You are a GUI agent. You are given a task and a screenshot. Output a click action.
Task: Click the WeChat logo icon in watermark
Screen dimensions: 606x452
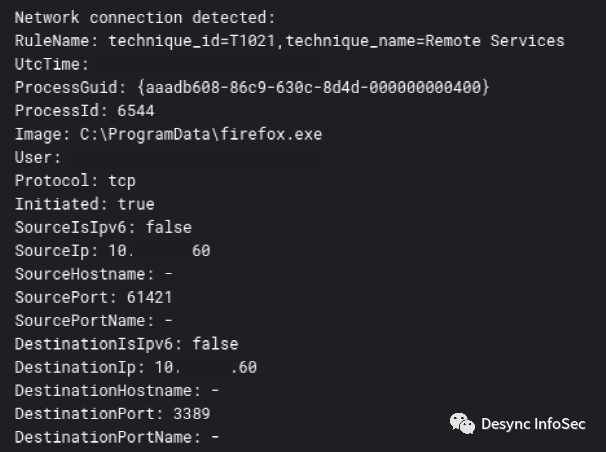click(x=462, y=423)
